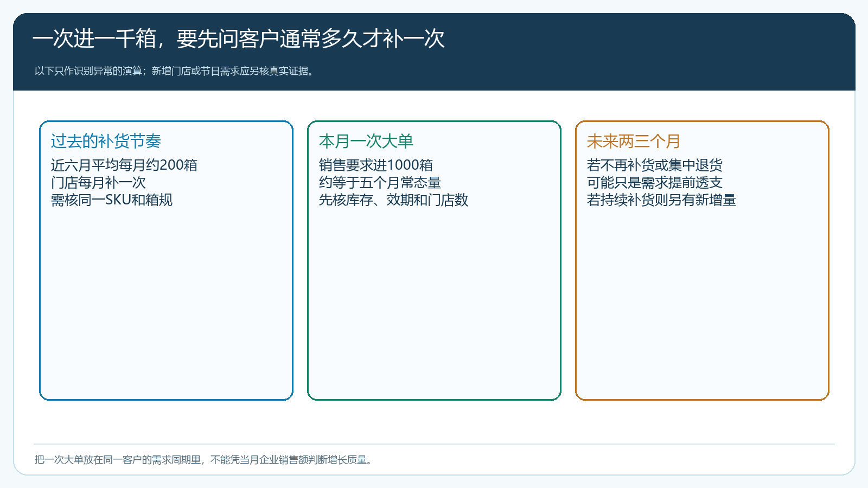Click the line 可能只是需求提前透支

click(x=655, y=182)
